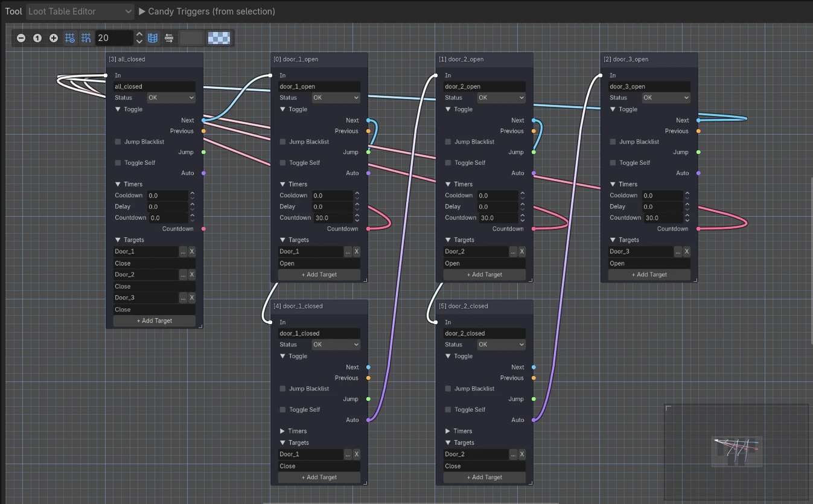Click the checkered swatch in graph toolbar
This screenshot has height=504, width=813.
pyautogui.click(x=218, y=38)
